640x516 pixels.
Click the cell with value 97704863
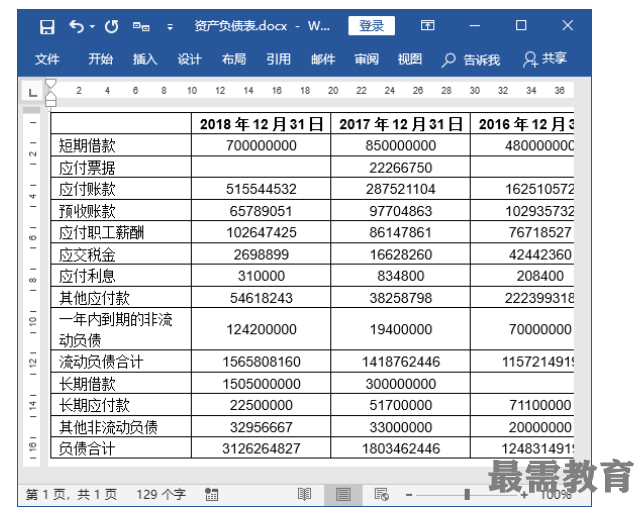pyautogui.click(x=401, y=211)
